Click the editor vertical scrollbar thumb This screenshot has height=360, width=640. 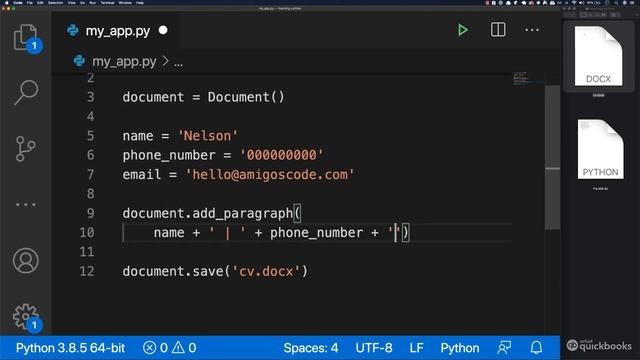pyautogui.click(x=553, y=157)
